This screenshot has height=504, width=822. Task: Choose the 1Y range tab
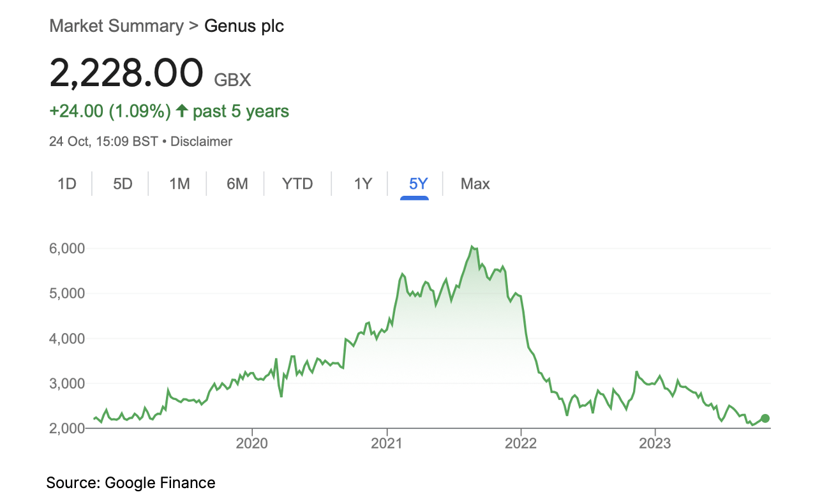[x=362, y=184]
